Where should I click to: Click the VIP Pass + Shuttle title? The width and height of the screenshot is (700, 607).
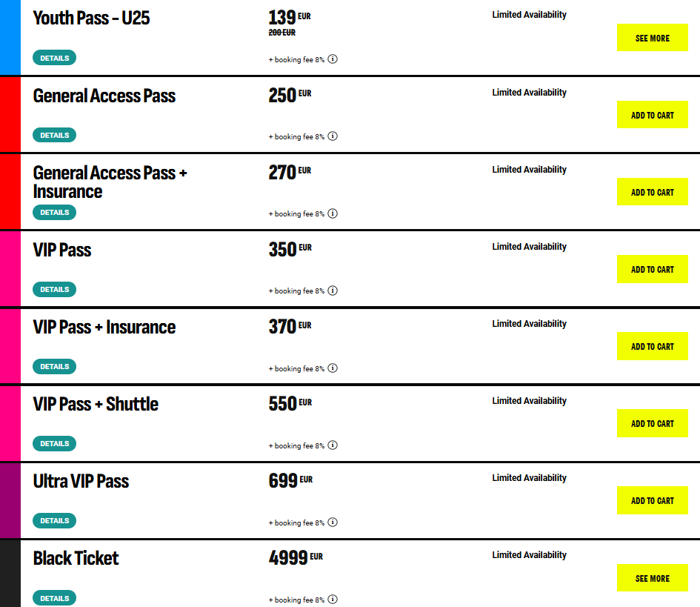[x=96, y=404]
